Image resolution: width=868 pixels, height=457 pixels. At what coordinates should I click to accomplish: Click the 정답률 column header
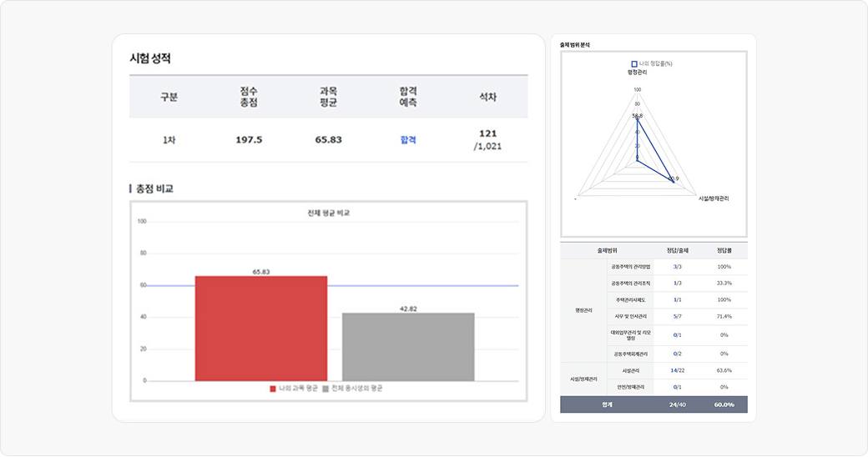[x=724, y=250]
